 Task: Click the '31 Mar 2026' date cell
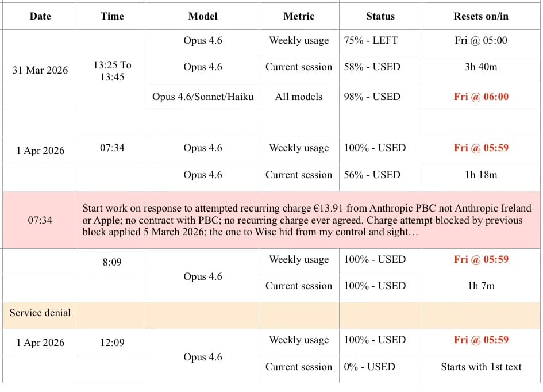point(40,70)
